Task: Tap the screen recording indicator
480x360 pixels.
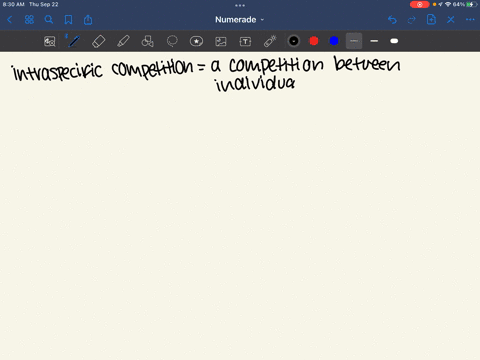Action: pyautogui.click(x=419, y=4)
